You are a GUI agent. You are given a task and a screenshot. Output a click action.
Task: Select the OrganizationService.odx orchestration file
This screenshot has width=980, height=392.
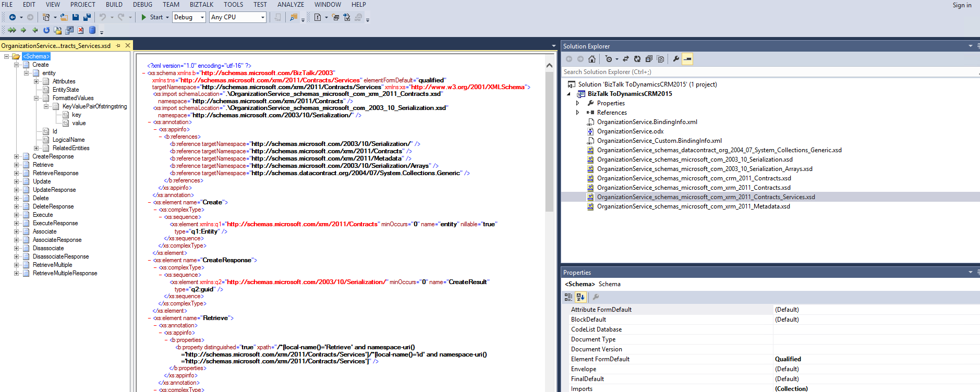click(x=630, y=131)
